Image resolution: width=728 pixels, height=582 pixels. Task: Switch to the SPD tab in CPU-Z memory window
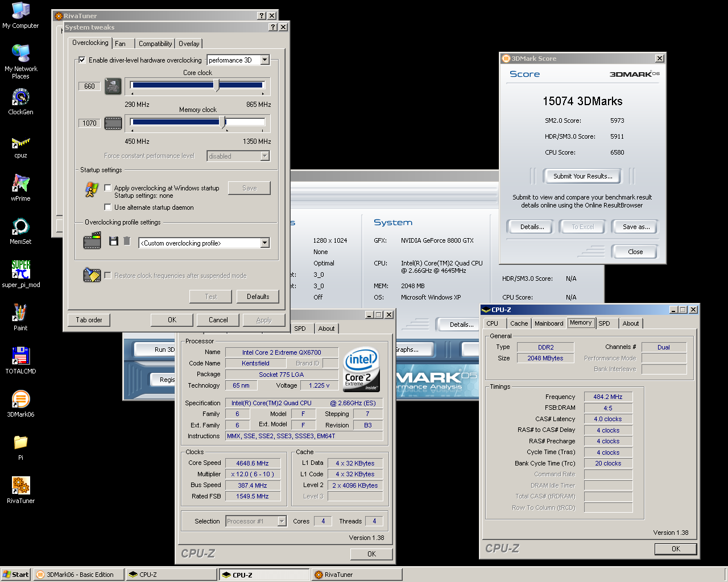pos(604,323)
